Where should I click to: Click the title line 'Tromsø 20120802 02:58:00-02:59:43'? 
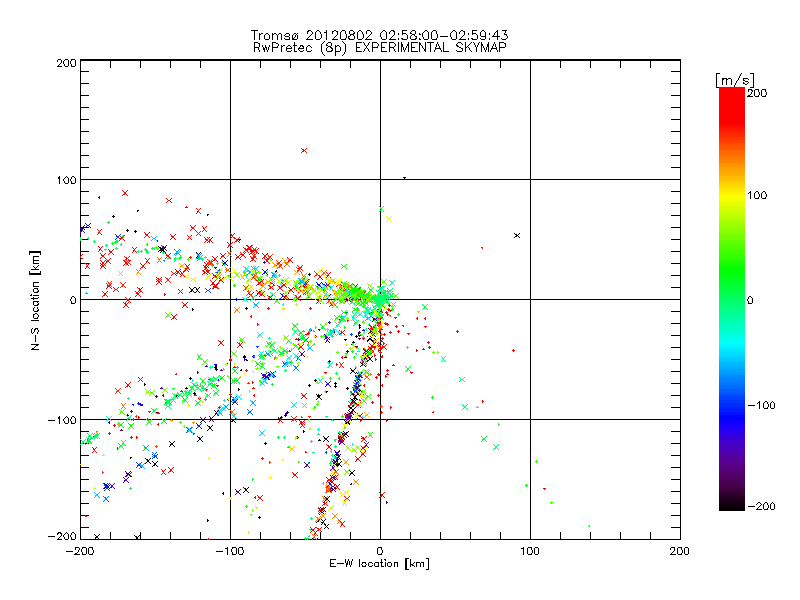pos(379,35)
